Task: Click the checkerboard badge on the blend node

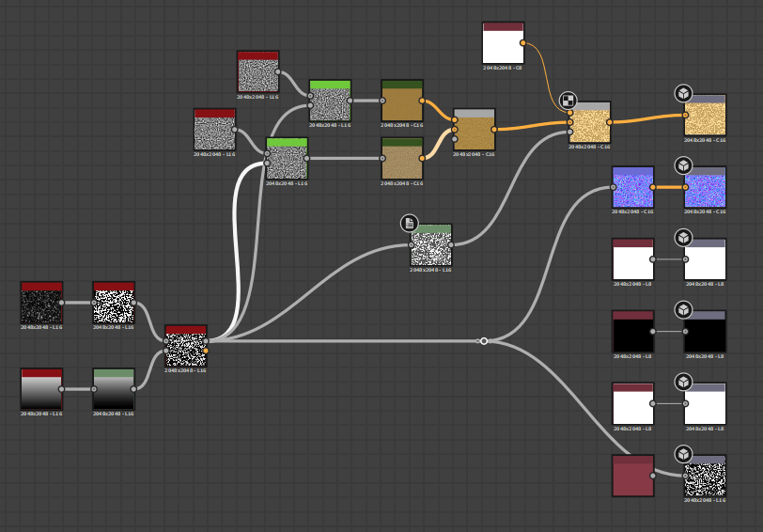Action: click(x=568, y=100)
